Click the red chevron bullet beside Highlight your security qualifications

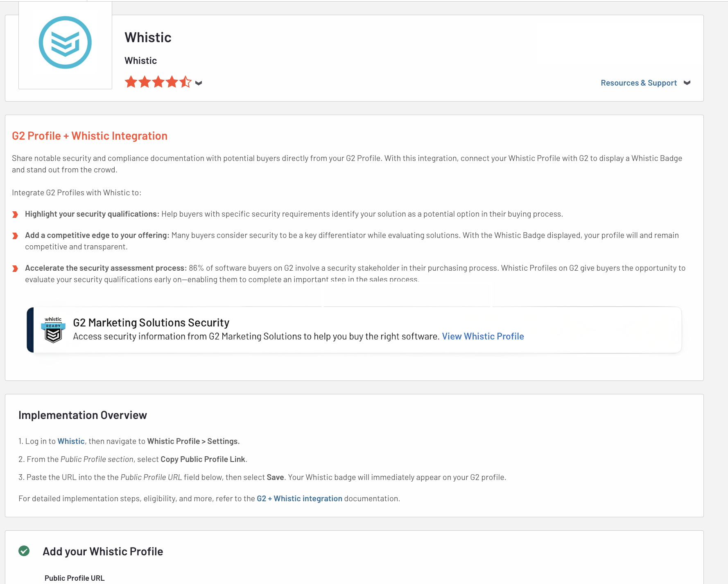click(x=15, y=214)
